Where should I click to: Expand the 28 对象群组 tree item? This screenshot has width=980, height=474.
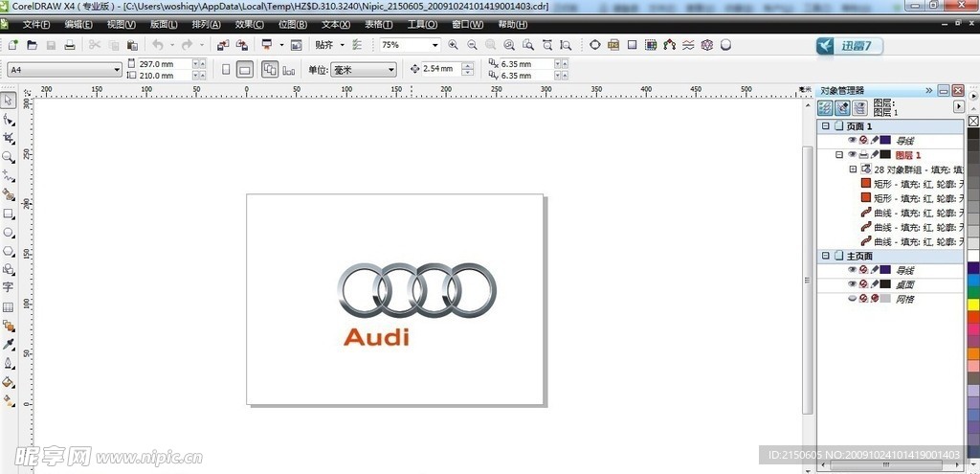click(853, 169)
